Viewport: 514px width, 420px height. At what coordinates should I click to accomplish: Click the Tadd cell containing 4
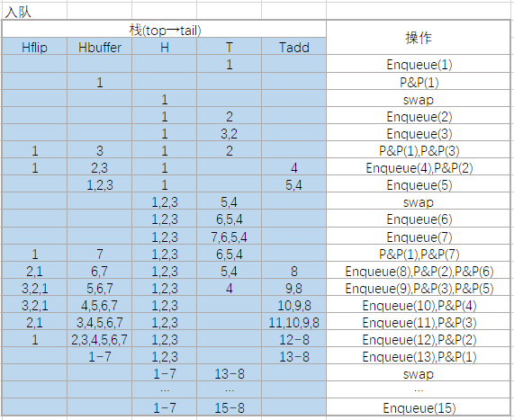coord(294,167)
